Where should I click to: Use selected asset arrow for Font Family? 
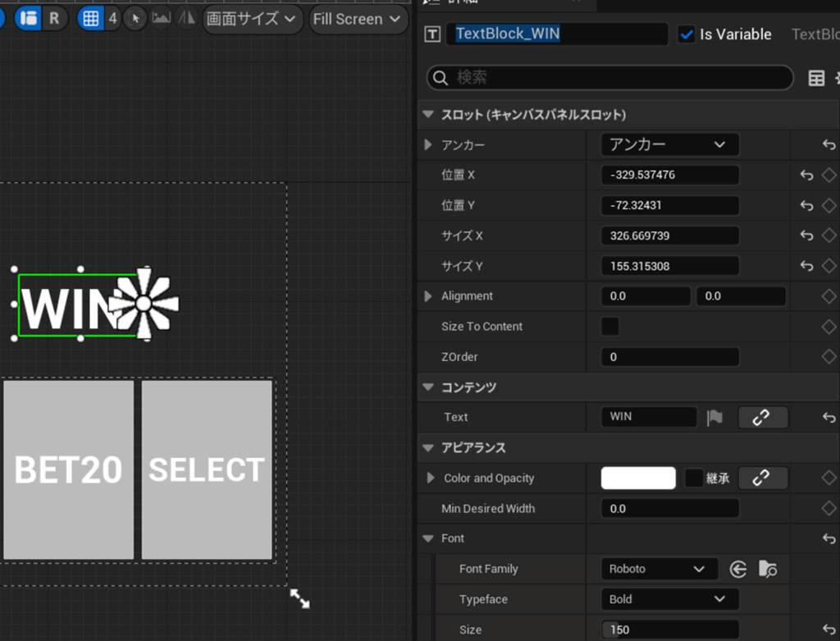[738, 569]
